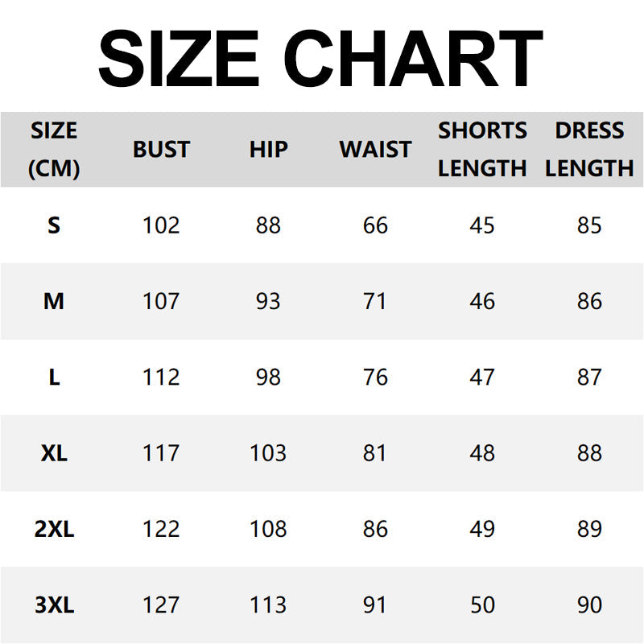Viewport: 644px width, 644px height.
Task: Select the 2XL size row label
Action: click(54, 529)
